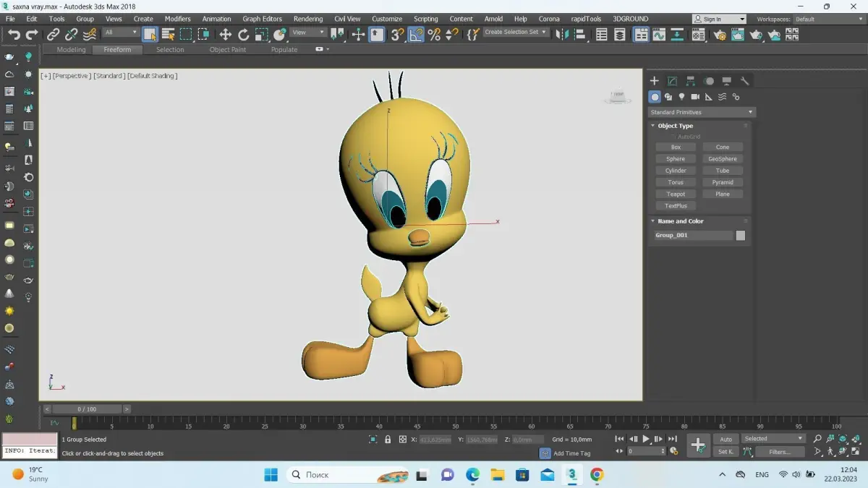Open the key Filters... button
868x488 pixels.
click(x=779, y=452)
